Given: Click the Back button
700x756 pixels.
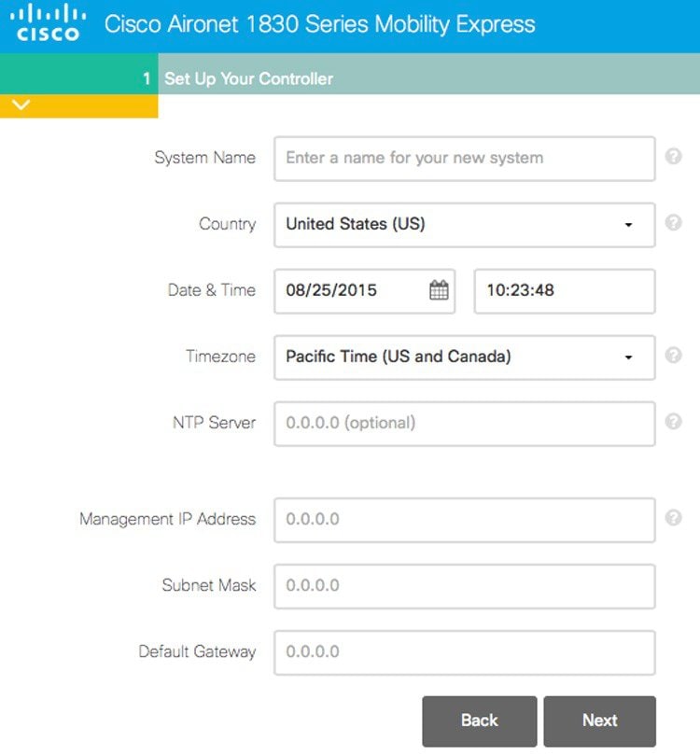Looking at the screenshot, I should click(480, 721).
